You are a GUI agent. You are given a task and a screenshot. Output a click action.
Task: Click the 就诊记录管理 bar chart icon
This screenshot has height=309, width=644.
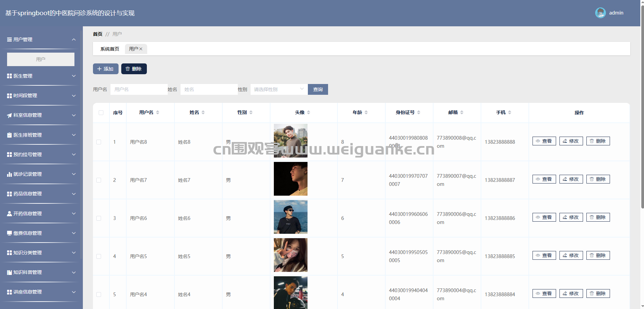[9, 174]
